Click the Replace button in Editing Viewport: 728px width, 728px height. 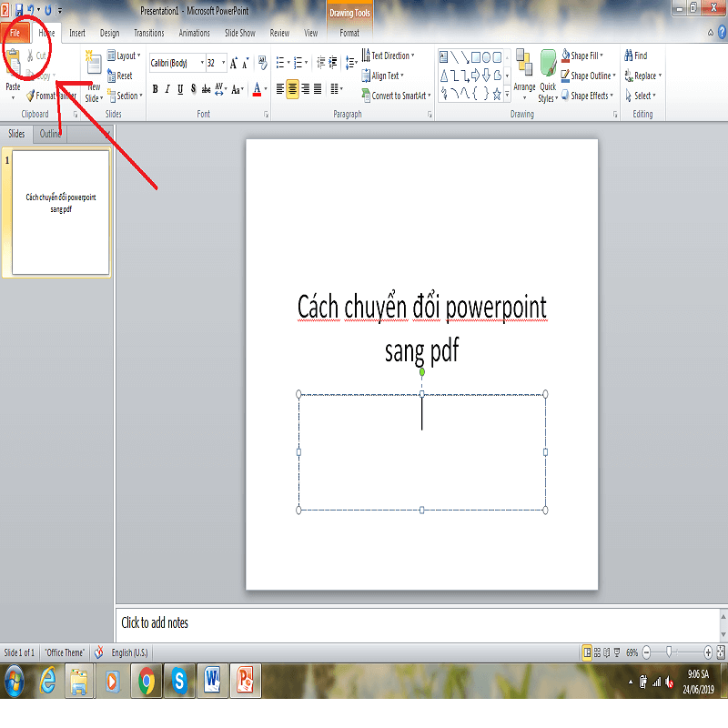644,76
